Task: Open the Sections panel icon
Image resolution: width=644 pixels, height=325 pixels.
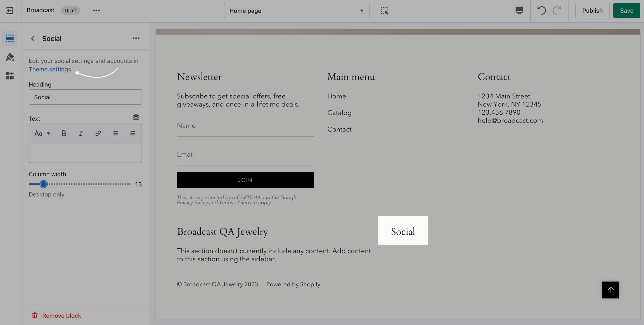Action: [x=10, y=38]
